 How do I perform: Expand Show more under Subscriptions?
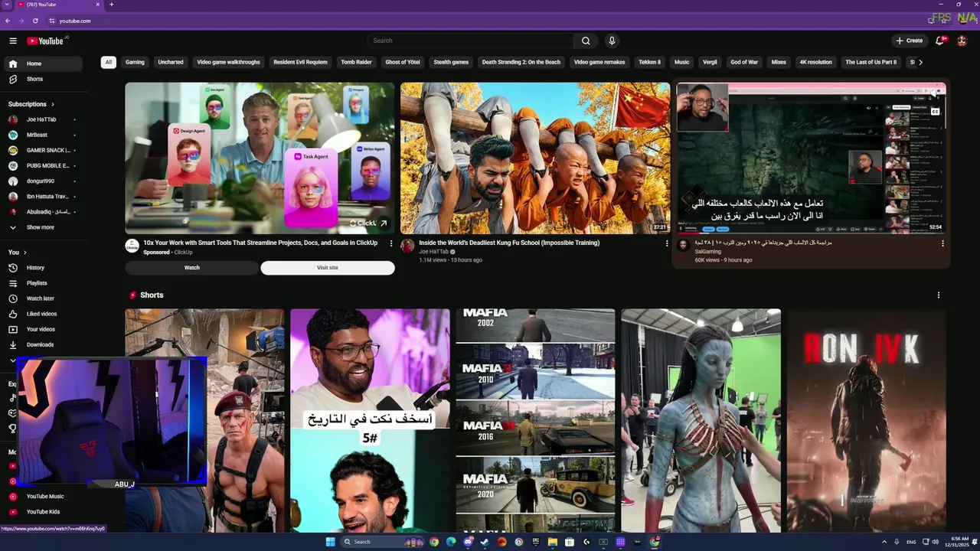tap(44, 227)
